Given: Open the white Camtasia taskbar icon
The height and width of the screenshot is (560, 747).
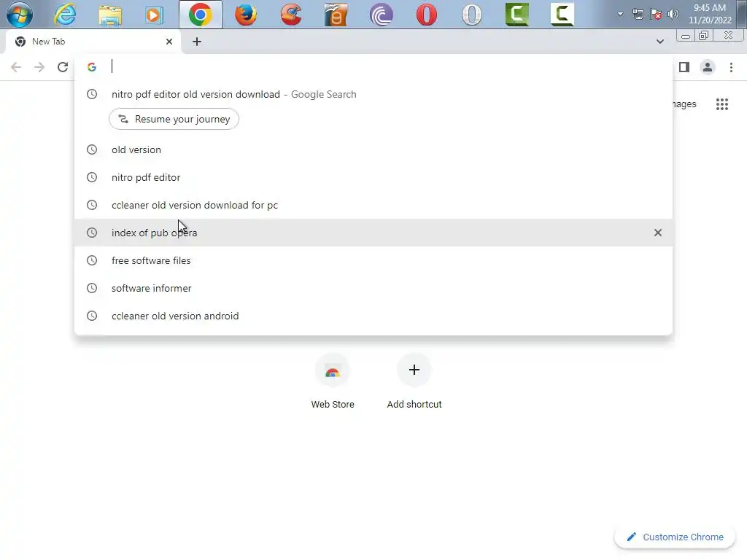Looking at the screenshot, I should (562, 15).
